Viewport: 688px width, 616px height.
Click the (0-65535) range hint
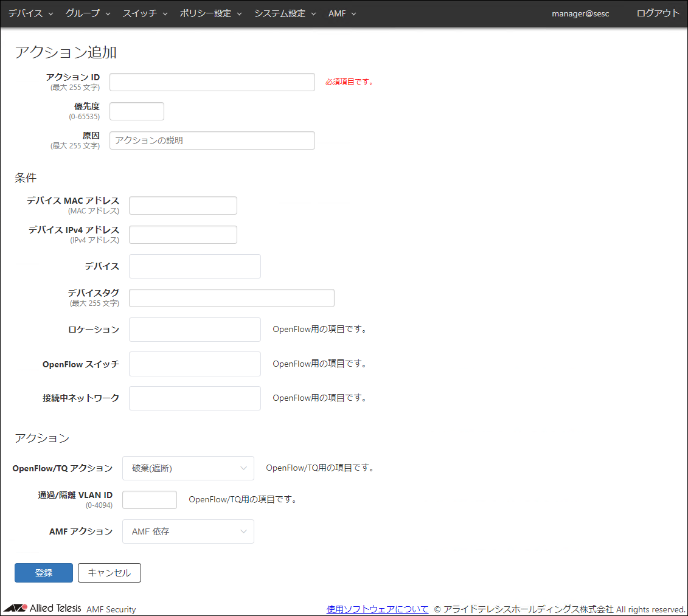click(84, 117)
